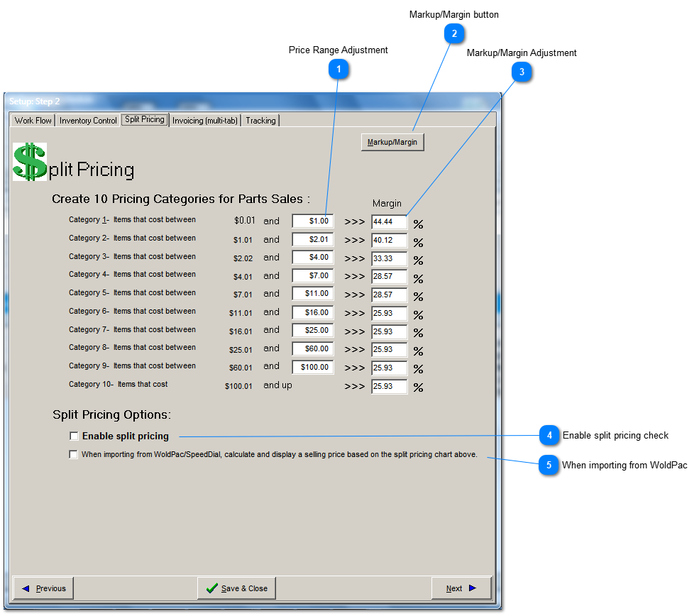Click the Category 10 margin percentage field
Screen dimensions: 699x616
click(389, 387)
